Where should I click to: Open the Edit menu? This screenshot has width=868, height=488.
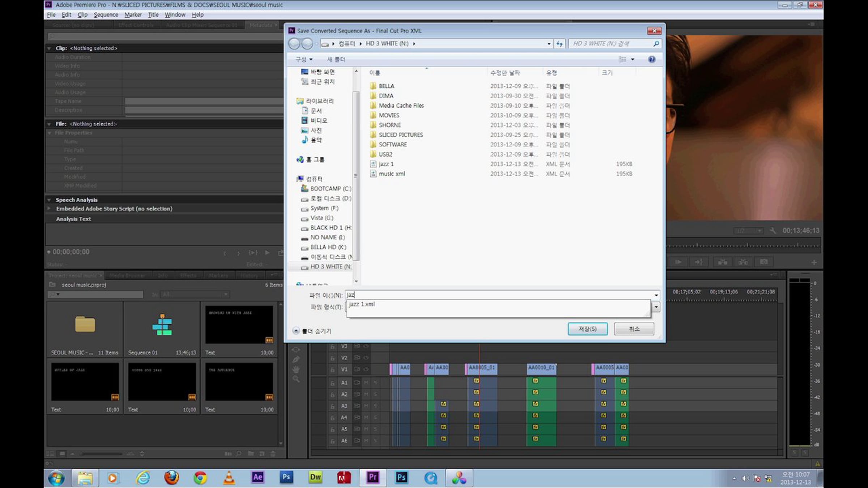coord(67,15)
